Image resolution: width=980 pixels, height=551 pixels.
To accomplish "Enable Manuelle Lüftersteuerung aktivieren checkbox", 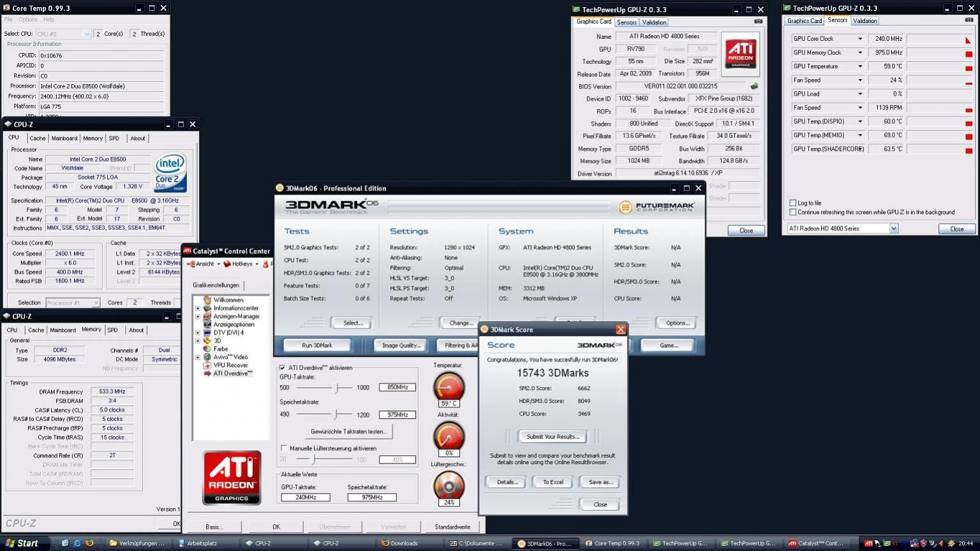I will pyautogui.click(x=283, y=448).
